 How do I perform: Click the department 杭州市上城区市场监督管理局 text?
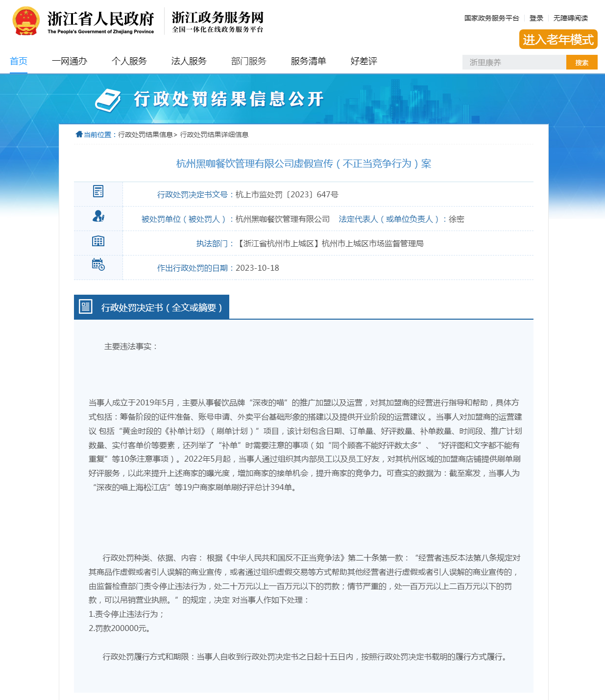373,243
